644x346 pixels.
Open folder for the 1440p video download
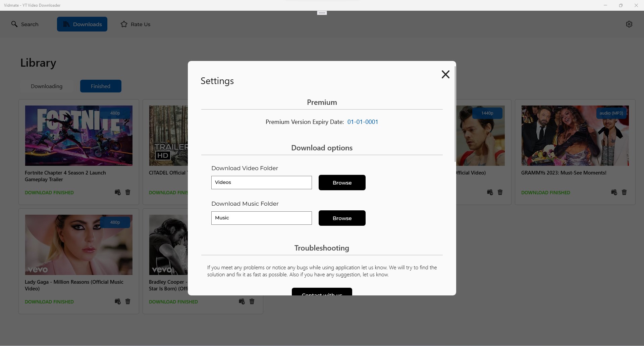pos(490,192)
